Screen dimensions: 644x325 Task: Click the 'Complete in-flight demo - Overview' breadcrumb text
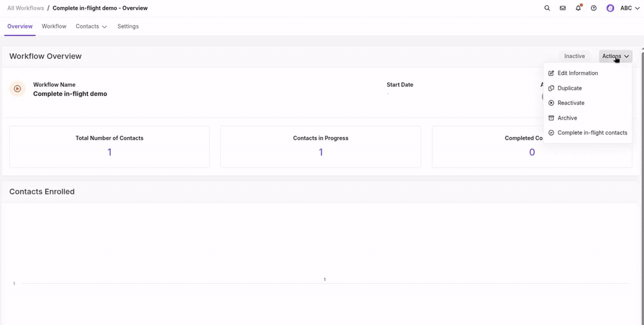click(x=100, y=8)
